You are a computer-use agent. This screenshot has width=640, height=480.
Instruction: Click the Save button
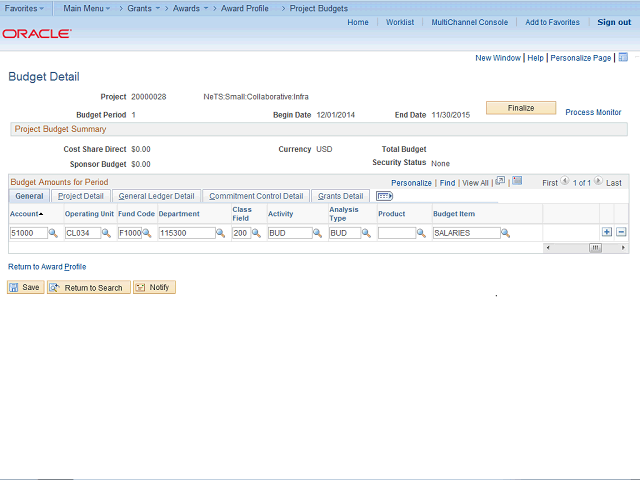25,288
